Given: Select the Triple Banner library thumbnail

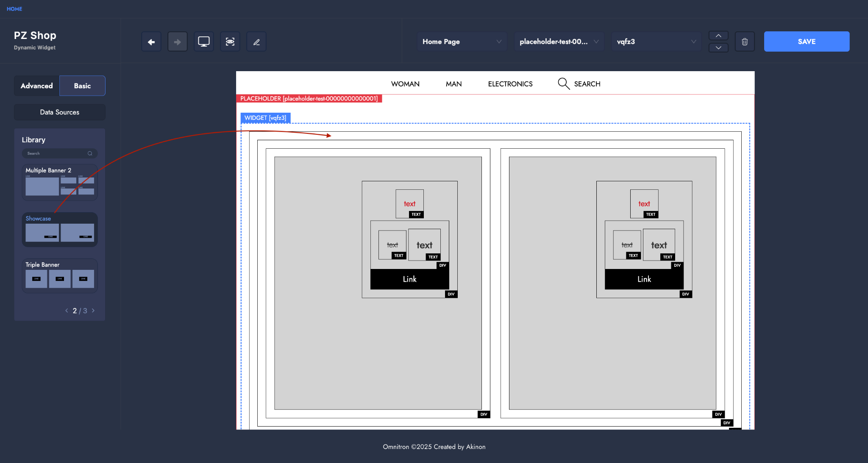Looking at the screenshot, I should 60,276.
